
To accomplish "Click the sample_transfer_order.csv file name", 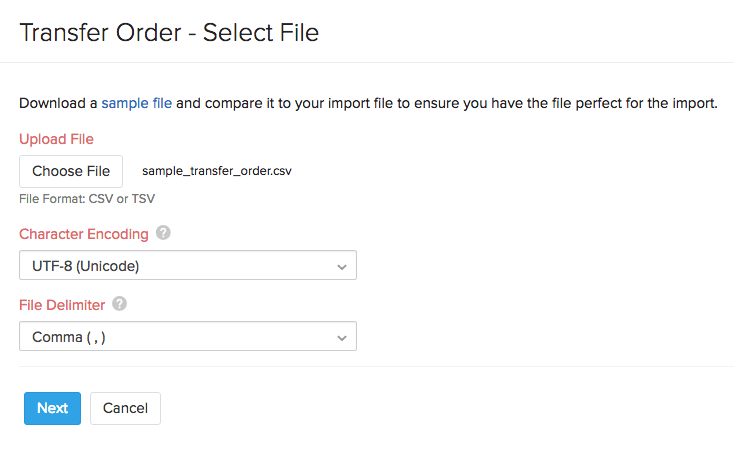I will point(217,171).
